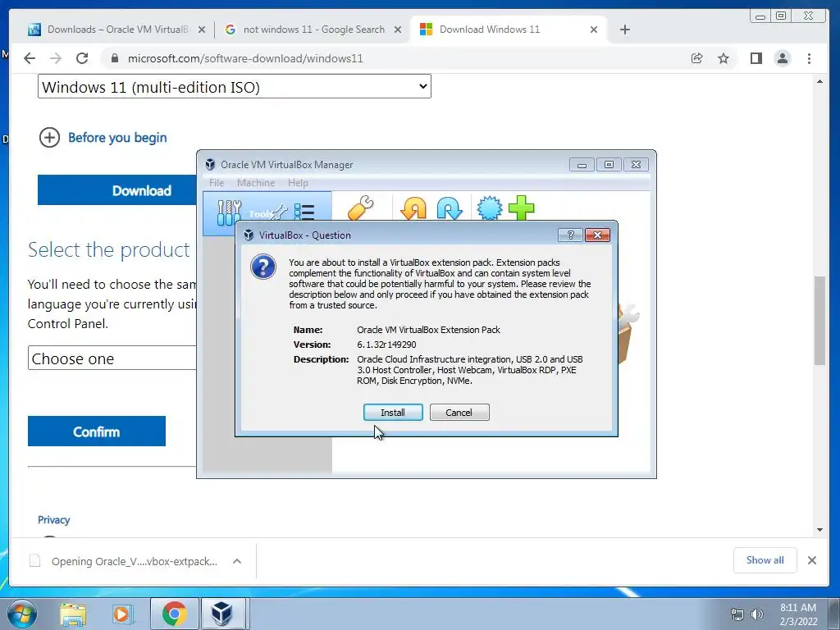Click the New machine blue starburst icon
Viewport: 840px width, 630px height.
[489, 208]
